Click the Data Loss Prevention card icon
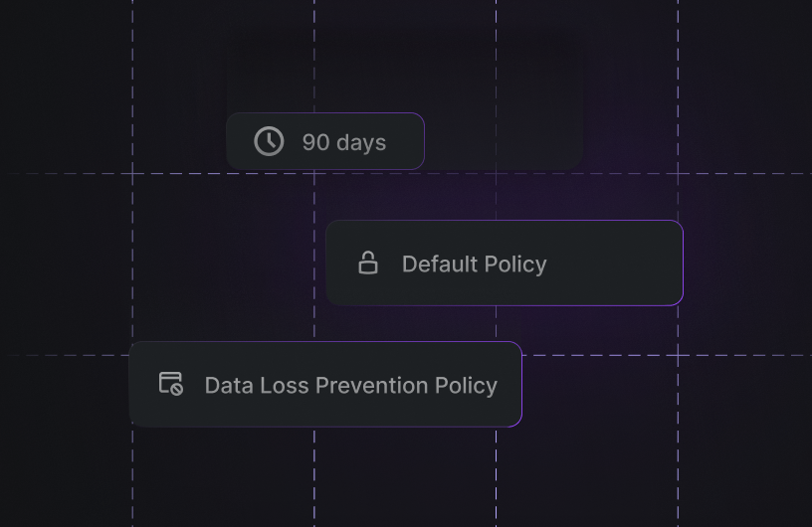This screenshot has width=812, height=527. click(171, 384)
